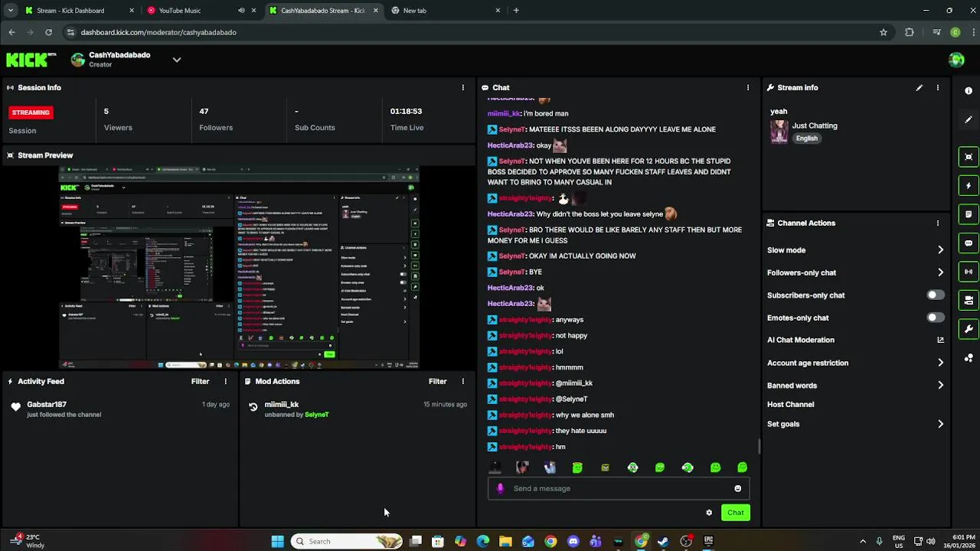Click the English language tag
Image resolution: width=980 pixels, height=551 pixels.
point(806,139)
